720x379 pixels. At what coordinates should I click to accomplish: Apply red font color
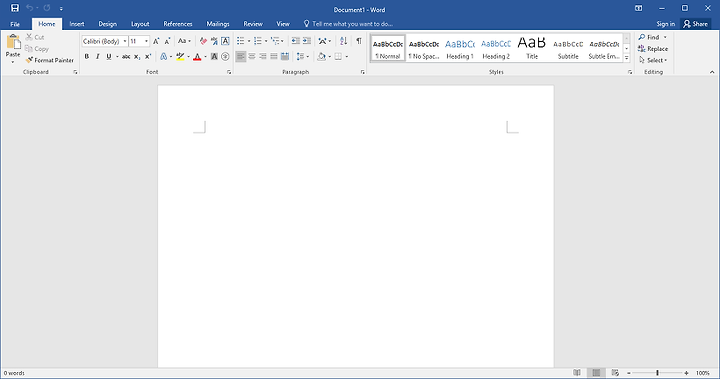197,57
